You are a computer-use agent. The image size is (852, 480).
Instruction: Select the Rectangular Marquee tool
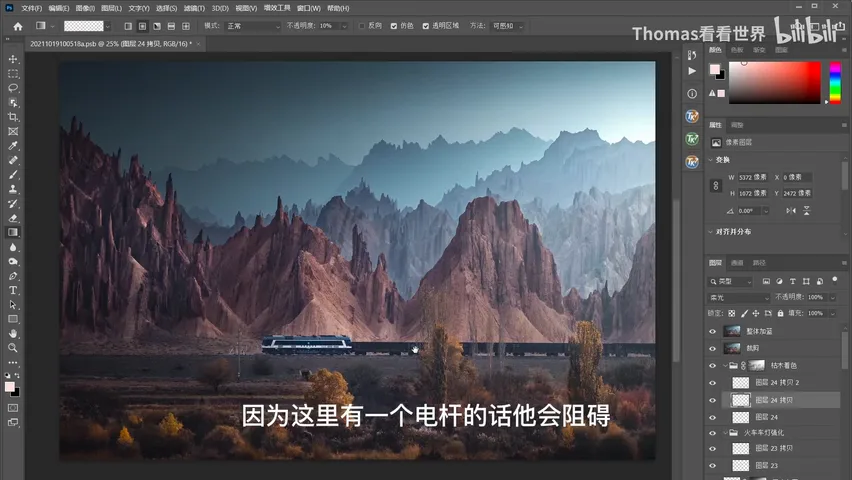13,73
